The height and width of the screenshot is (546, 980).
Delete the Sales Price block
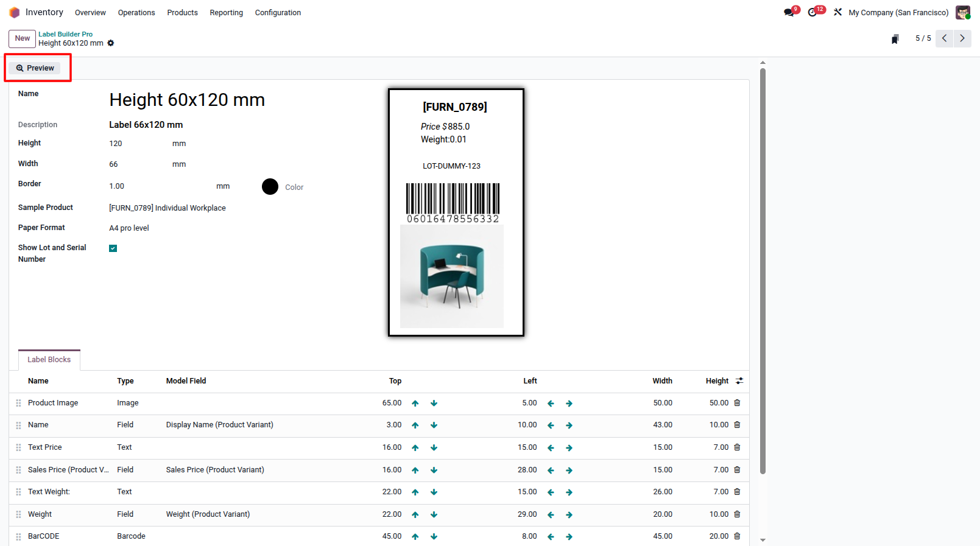737,470
